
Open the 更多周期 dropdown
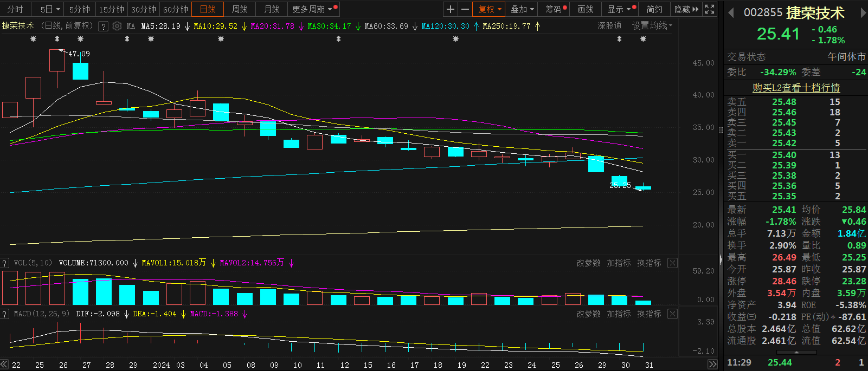(x=313, y=9)
